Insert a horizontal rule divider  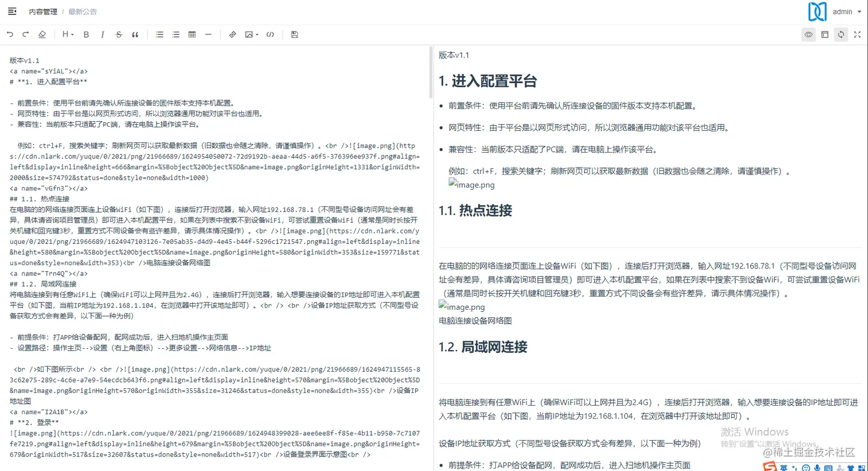(x=208, y=34)
